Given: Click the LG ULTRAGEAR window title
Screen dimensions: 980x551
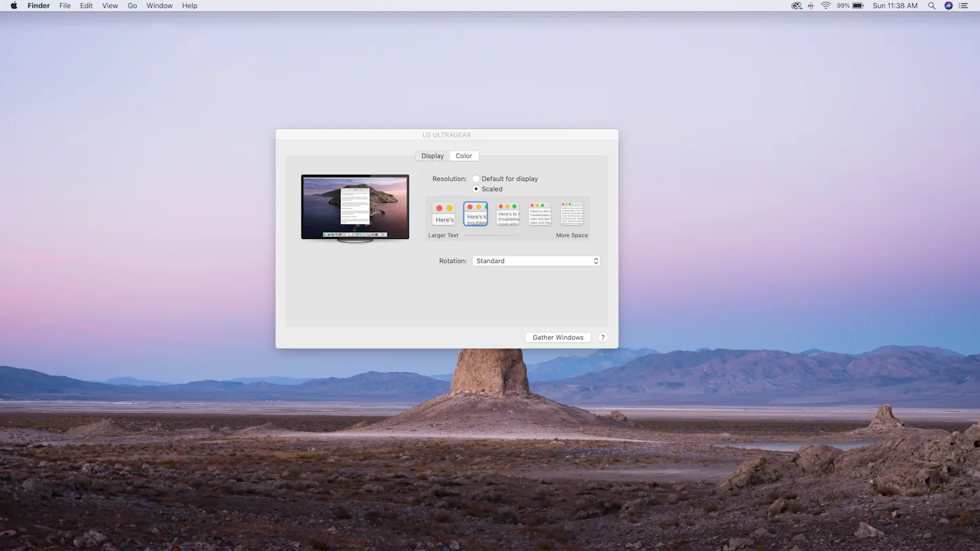Looking at the screenshot, I should [x=447, y=135].
